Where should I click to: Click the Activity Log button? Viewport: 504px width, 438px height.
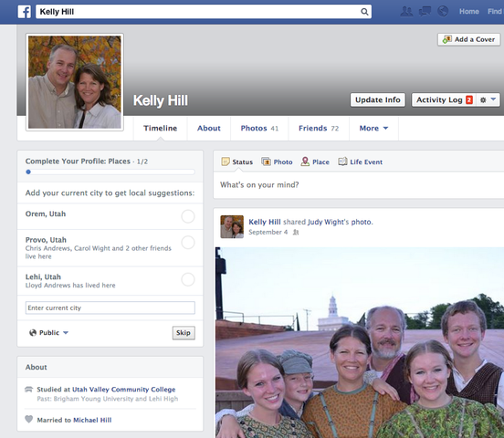click(443, 100)
